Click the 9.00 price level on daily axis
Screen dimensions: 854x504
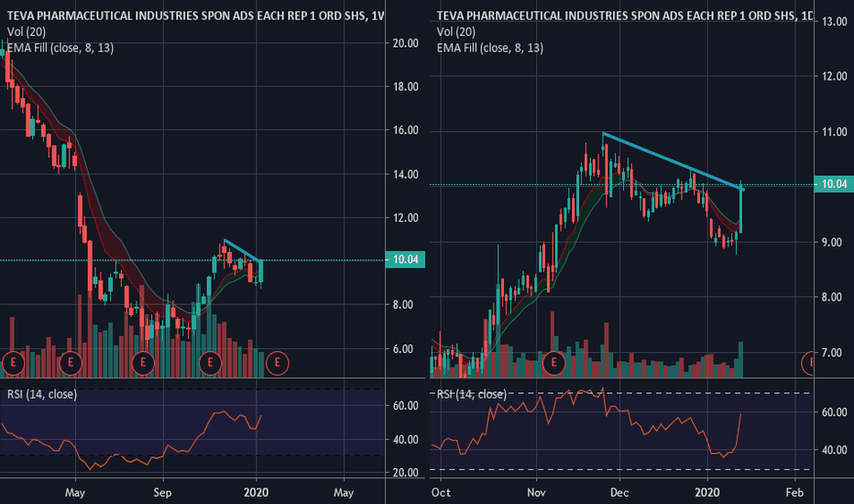(x=832, y=243)
